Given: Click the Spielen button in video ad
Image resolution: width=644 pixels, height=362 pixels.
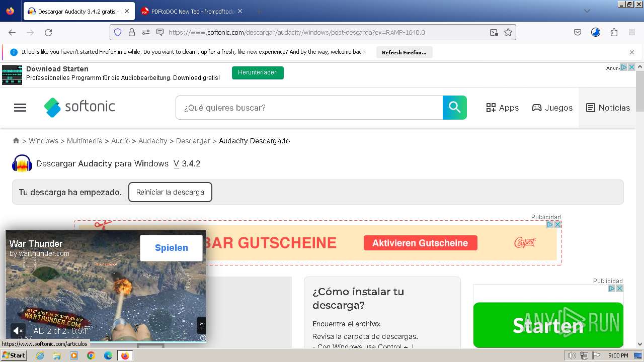Looking at the screenshot, I should 171,248.
